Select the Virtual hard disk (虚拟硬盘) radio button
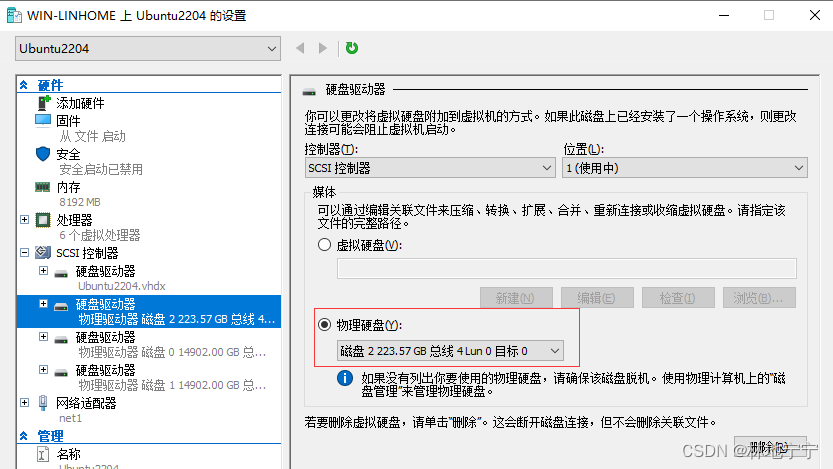Screen dimensions: 833x469 325,245
